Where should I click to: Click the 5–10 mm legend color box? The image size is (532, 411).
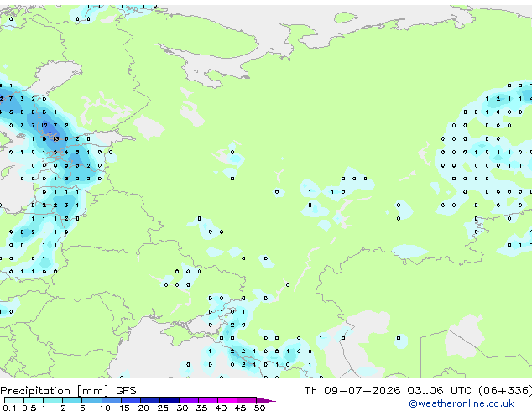91,400
